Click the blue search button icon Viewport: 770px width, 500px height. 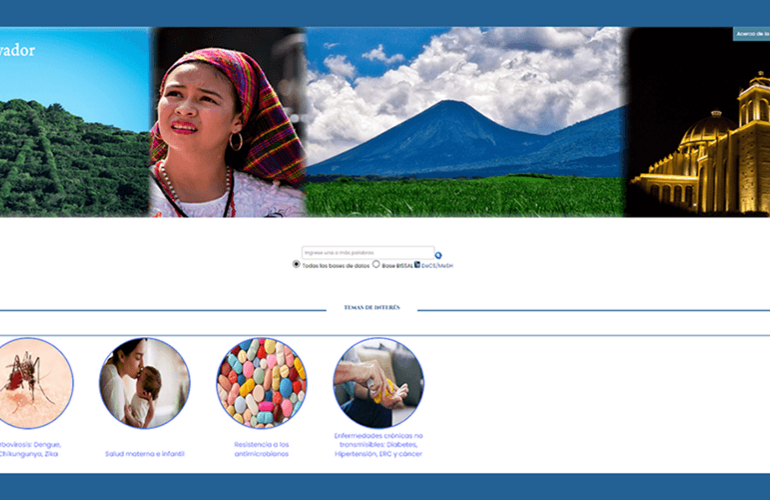438,255
